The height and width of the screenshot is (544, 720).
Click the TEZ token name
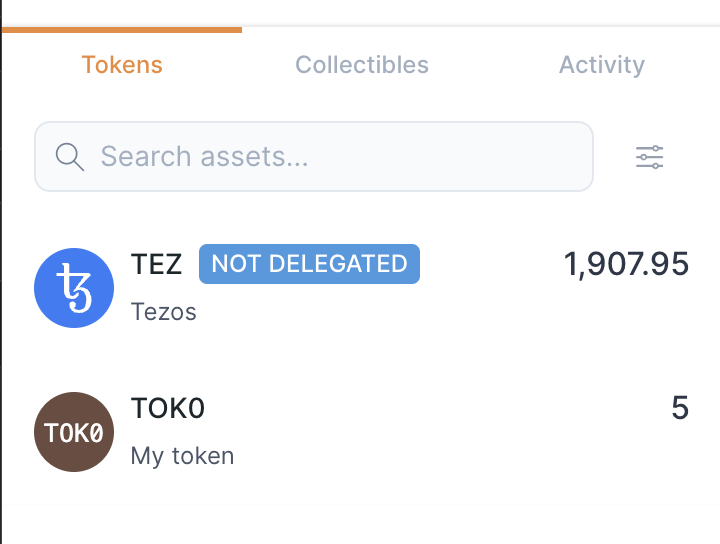click(157, 264)
